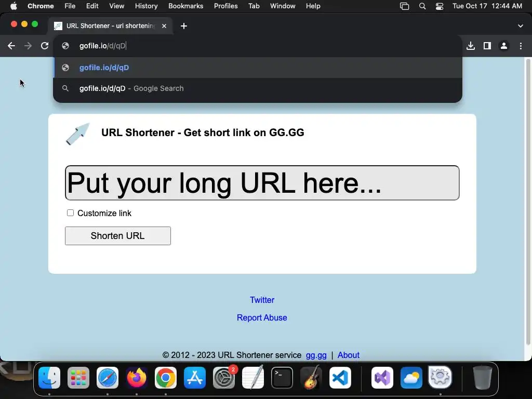Open a new tab with plus icon
Image resolution: width=532 pixels, height=399 pixels.
click(183, 26)
